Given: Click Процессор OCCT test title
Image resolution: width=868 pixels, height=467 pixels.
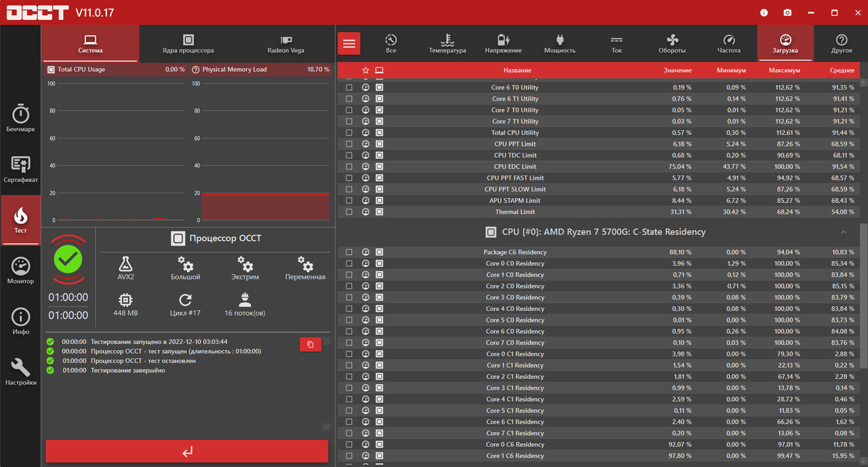Looking at the screenshot, I should point(225,238).
